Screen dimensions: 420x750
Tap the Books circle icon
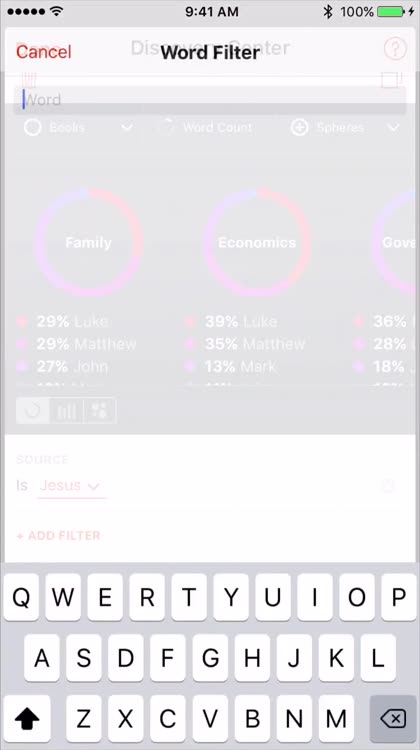(33, 128)
